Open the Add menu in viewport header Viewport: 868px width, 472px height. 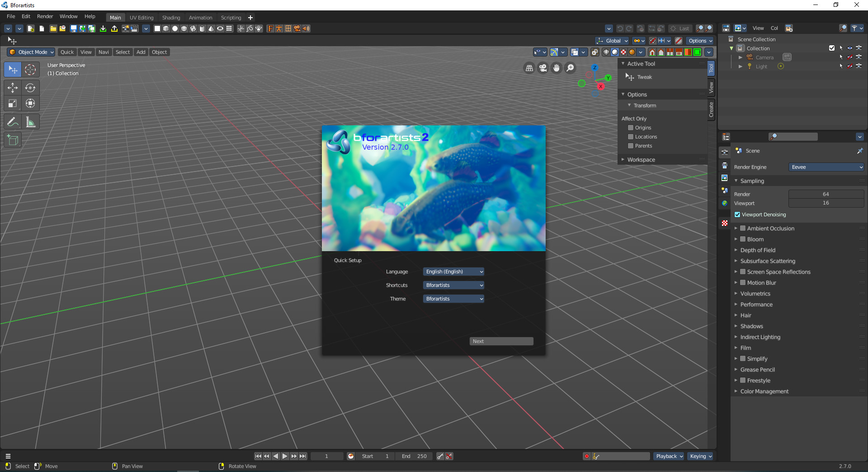(x=141, y=52)
